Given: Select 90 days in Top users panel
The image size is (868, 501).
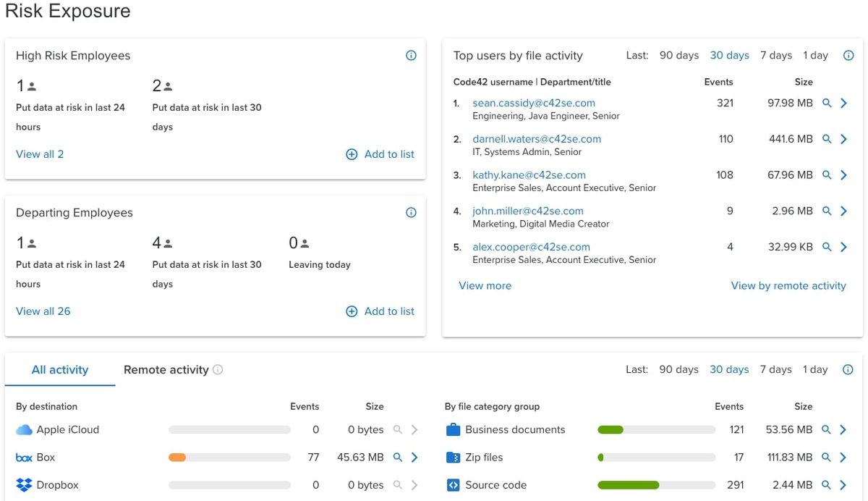Looking at the screenshot, I should (x=678, y=56).
